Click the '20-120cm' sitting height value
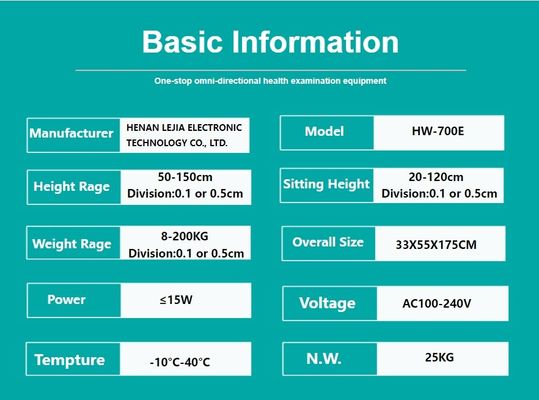Screen dimensions: 539x400 click(x=436, y=177)
